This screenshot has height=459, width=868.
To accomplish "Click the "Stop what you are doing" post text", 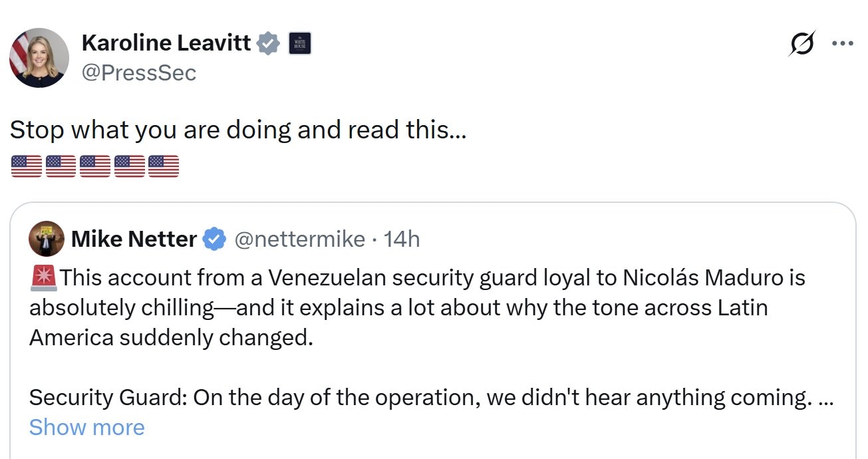I will pyautogui.click(x=237, y=130).
